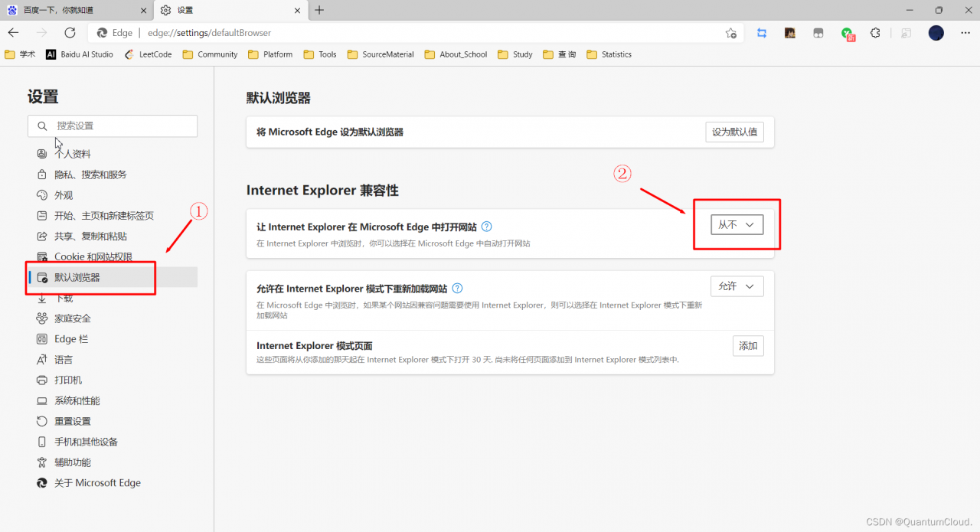Click the blue sync arrows extension icon

[762, 33]
